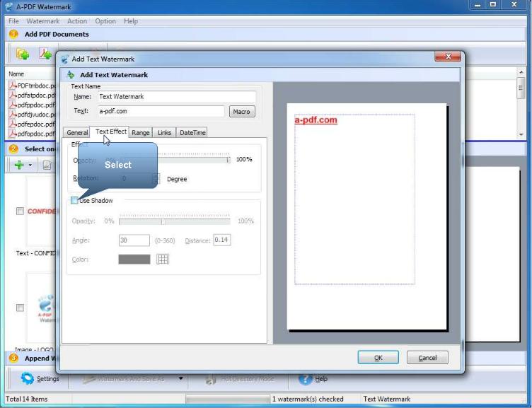Click the step 2 orange number badge

tap(13, 149)
